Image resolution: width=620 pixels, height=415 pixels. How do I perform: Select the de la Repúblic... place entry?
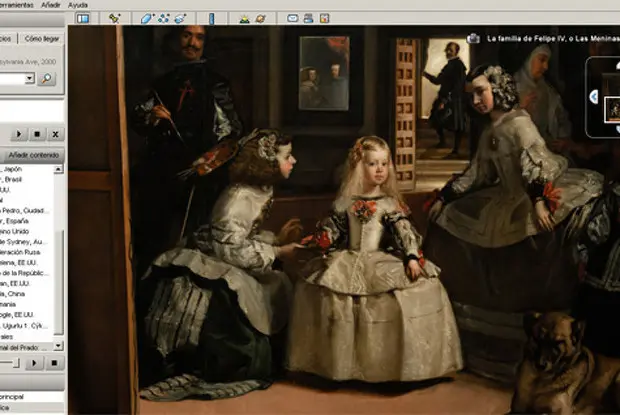[27, 273]
